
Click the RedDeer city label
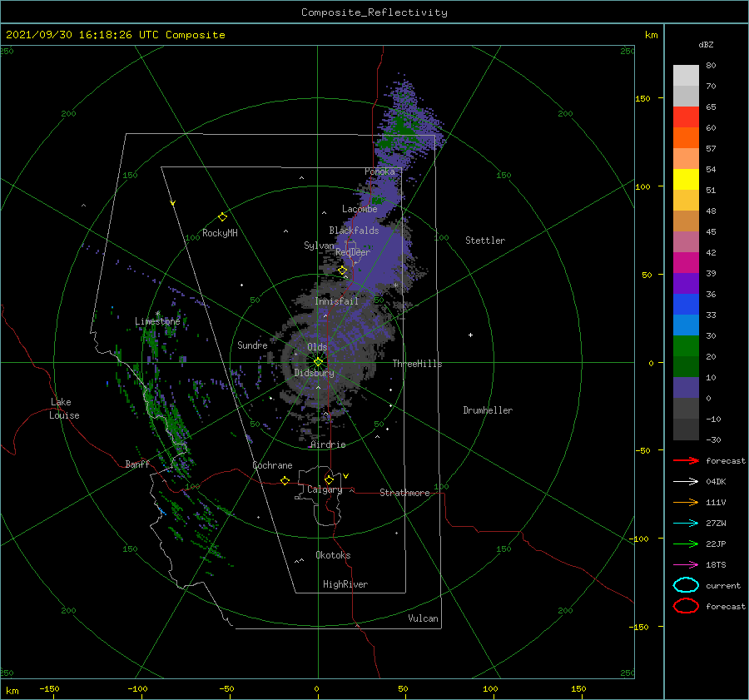tap(353, 252)
